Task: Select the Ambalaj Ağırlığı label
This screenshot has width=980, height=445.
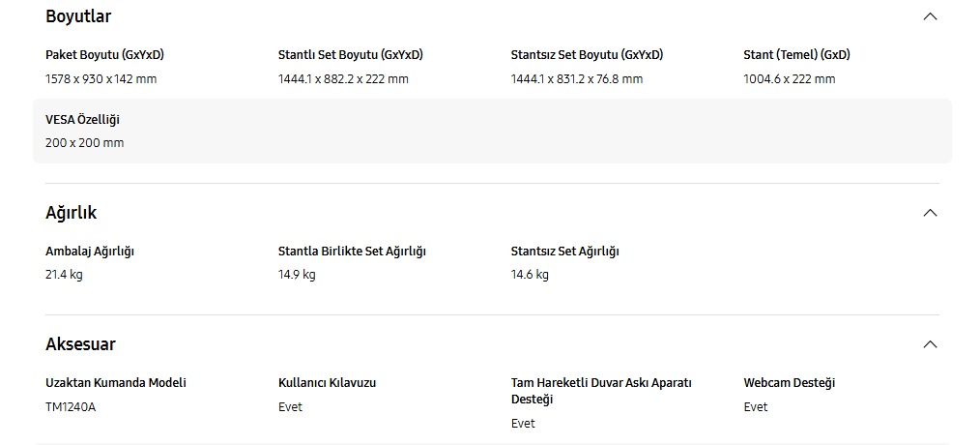Action: 90,252
